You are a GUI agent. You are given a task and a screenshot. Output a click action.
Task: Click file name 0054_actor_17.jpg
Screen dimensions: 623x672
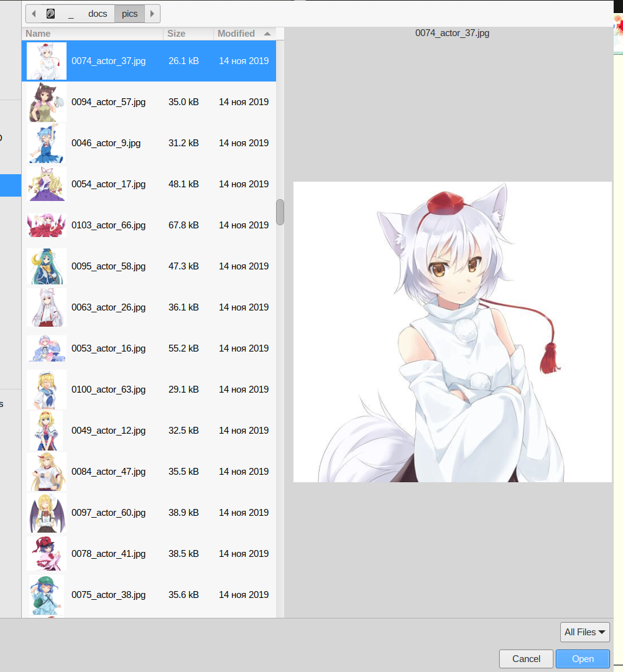(x=108, y=184)
